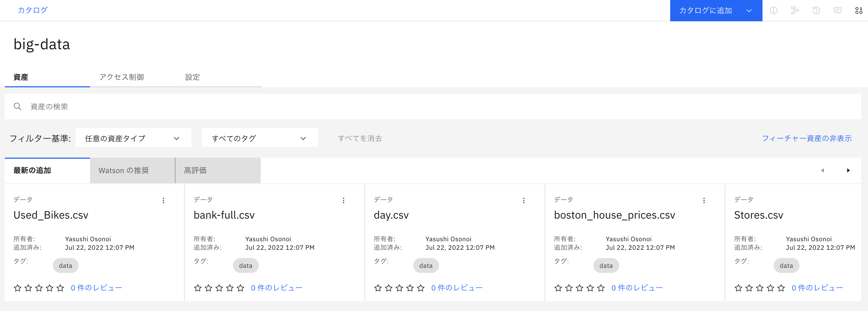Open the カタログに追加 dropdown button
This screenshot has width=868, height=311.
(716, 10)
